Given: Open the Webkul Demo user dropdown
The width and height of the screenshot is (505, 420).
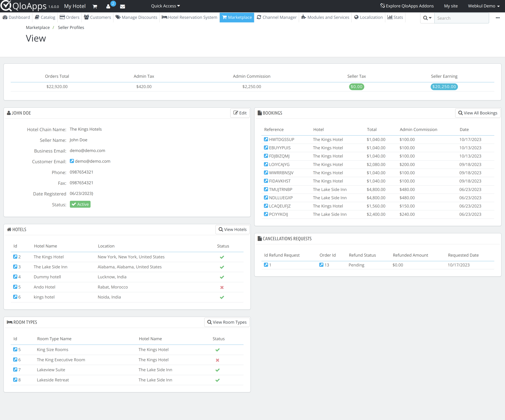Looking at the screenshot, I should coord(484,6).
